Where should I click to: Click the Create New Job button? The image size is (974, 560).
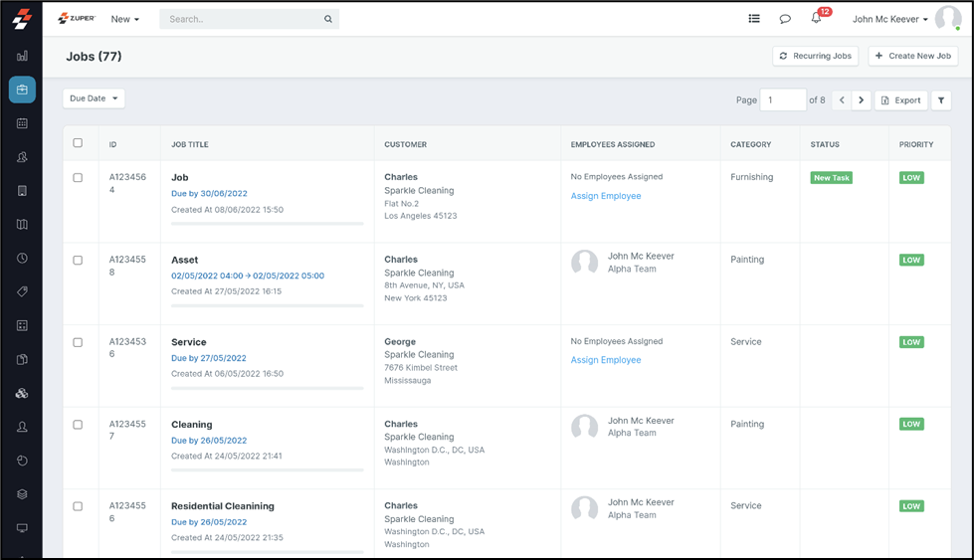pos(913,56)
